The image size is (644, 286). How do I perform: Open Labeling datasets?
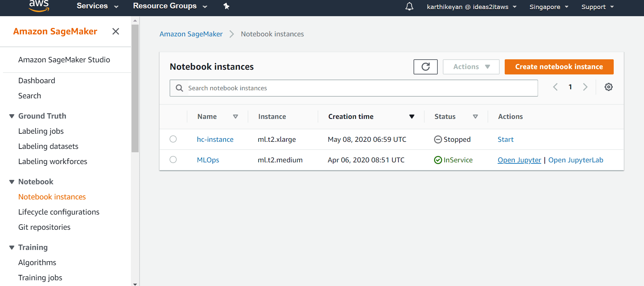coord(48,146)
